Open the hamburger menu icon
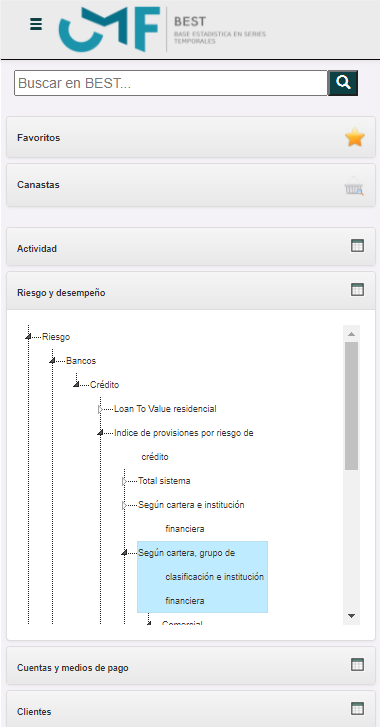Viewport: 380px width, 727px height. tap(36, 24)
